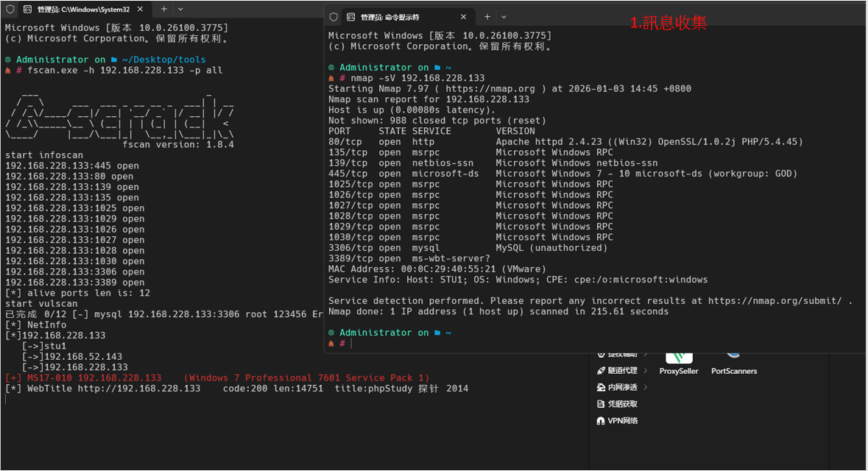Click the ProxySeller label
The image size is (868, 471).
pos(679,372)
